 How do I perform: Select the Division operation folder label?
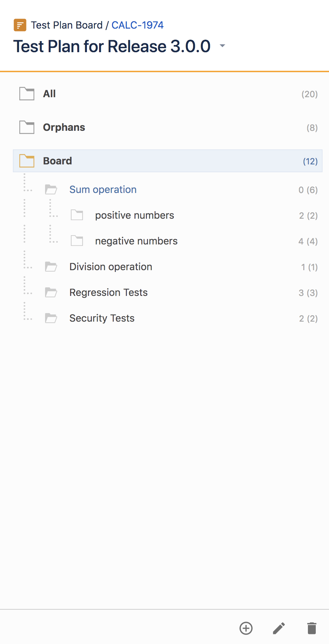click(x=111, y=267)
